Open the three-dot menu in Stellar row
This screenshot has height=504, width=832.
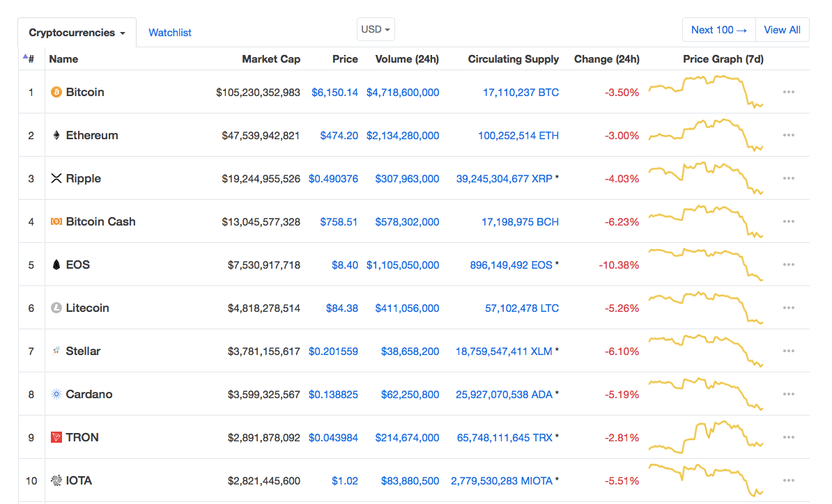789,351
